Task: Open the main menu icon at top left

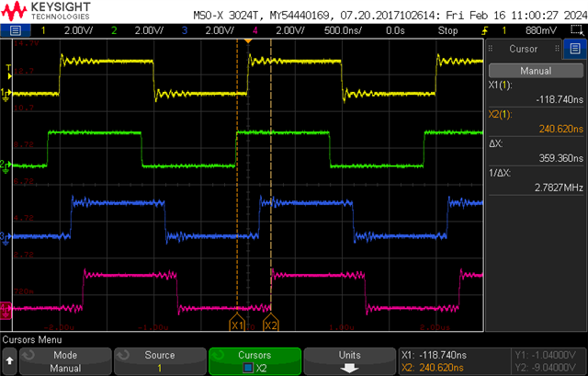Action: coord(16,30)
